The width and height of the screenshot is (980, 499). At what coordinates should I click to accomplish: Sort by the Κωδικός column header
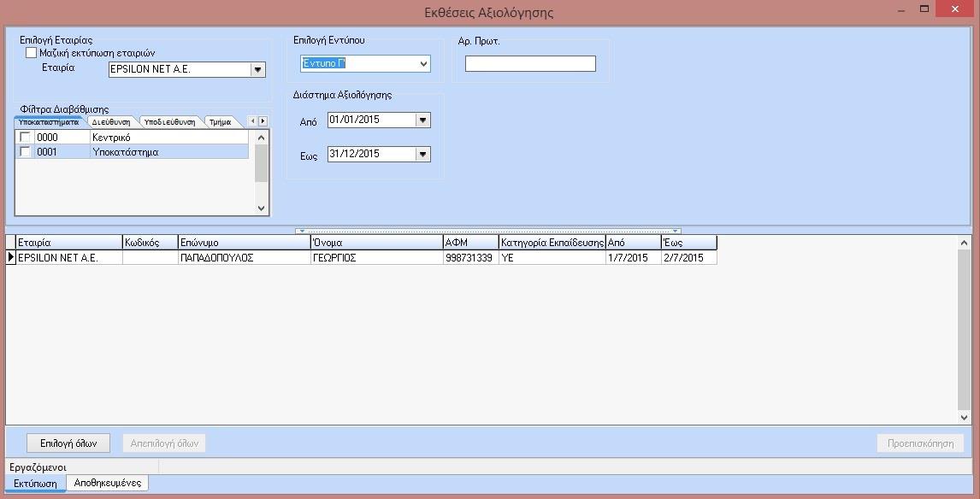tap(150, 243)
